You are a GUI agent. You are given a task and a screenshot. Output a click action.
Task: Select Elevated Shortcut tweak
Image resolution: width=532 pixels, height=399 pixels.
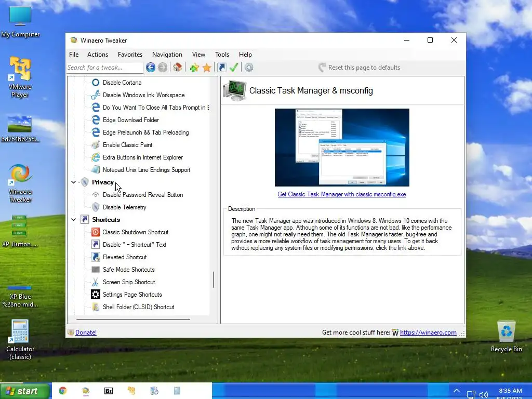coord(125,257)
